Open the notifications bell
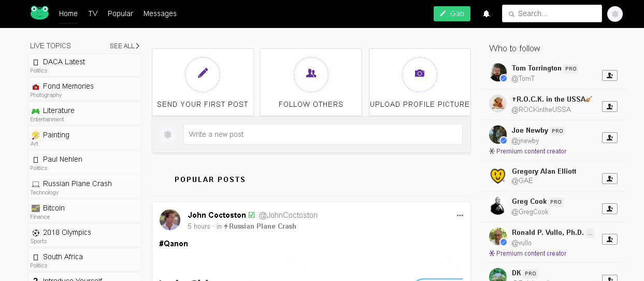Screen dimensions: 644x281 pos(486,14)
